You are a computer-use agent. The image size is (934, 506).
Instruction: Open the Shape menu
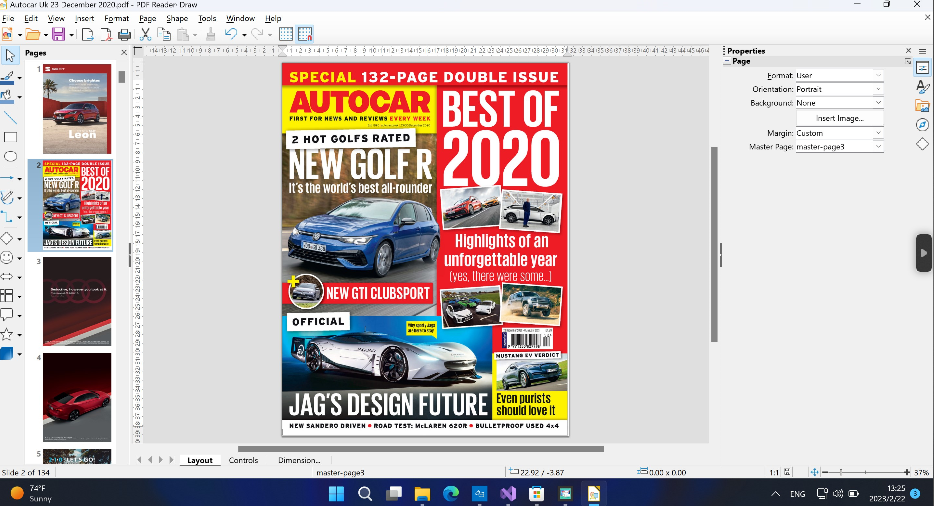point(177,18)
